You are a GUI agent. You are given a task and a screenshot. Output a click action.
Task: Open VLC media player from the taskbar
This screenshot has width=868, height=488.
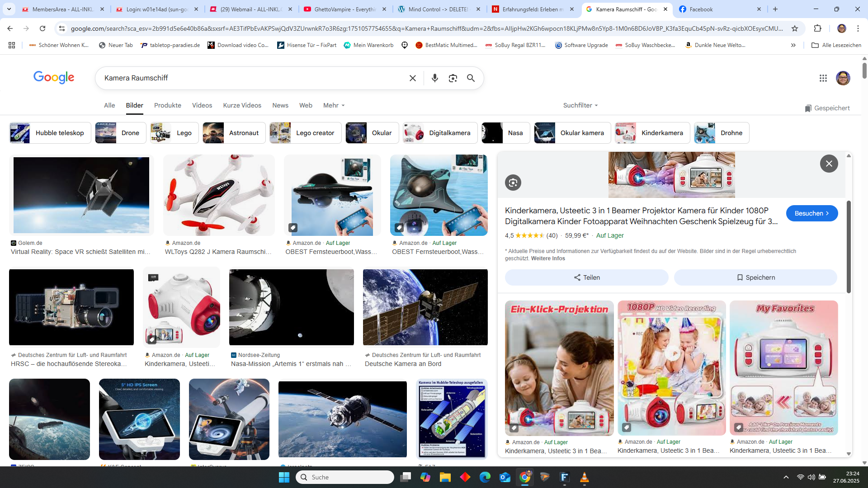pos(584,477)
